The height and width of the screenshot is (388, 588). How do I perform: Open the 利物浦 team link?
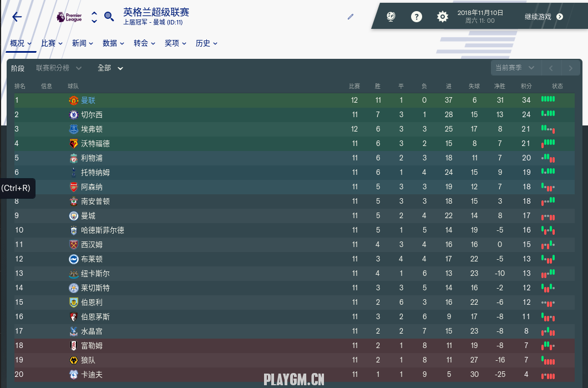click(x=92, y=158)
